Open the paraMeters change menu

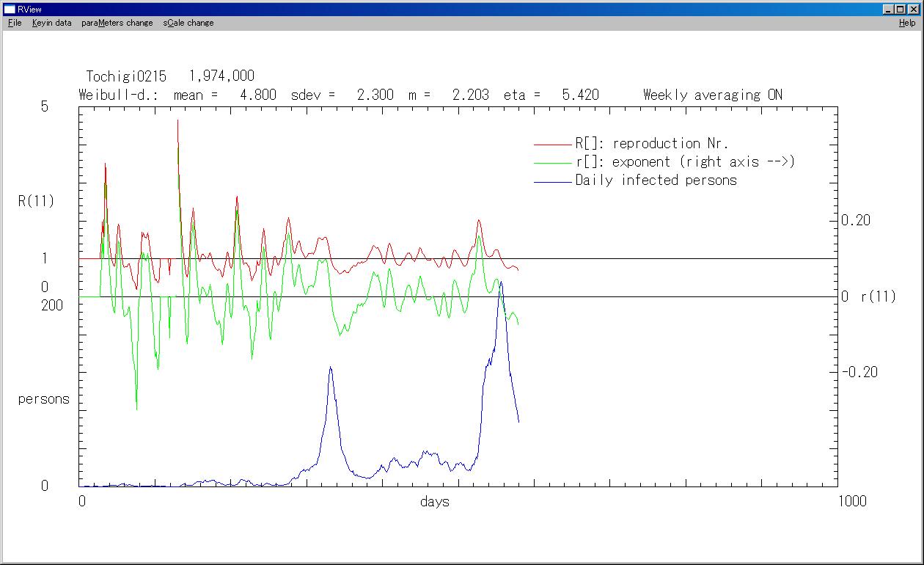click(117, 23)
